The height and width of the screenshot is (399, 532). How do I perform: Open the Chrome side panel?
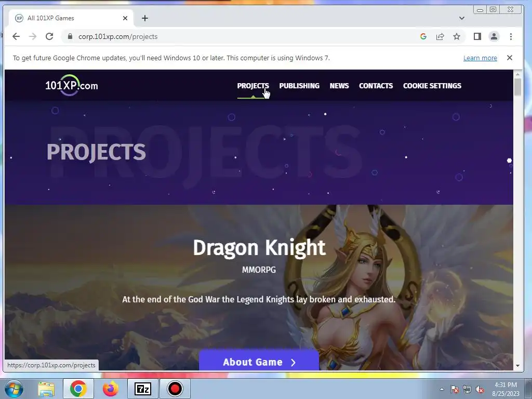click(x=477, y=36)
